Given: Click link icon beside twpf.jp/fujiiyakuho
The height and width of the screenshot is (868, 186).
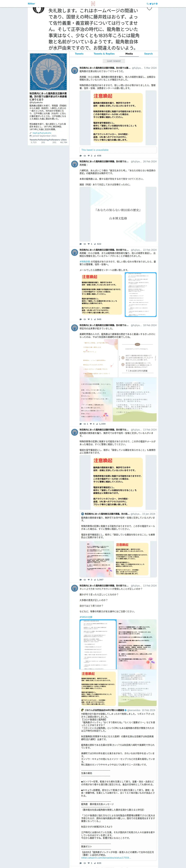Looking at the screenshot, I should [30, 133].
